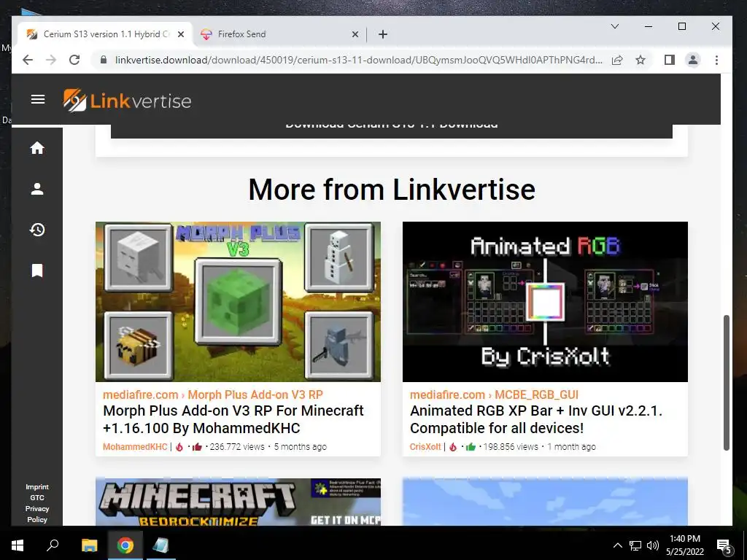View site information via the lock icon
Viewport: 747px width, 560px height.
[x=103, y=60]
